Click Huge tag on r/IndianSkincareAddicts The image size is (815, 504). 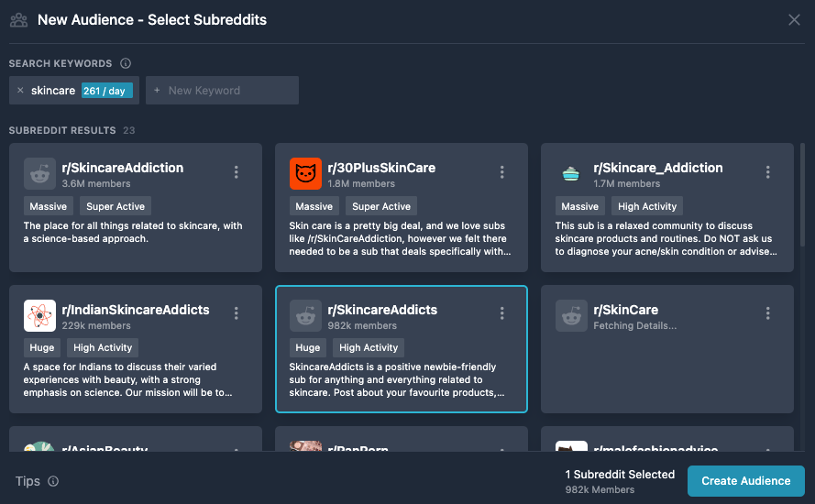pyautogui.click(x=42, y=347)
